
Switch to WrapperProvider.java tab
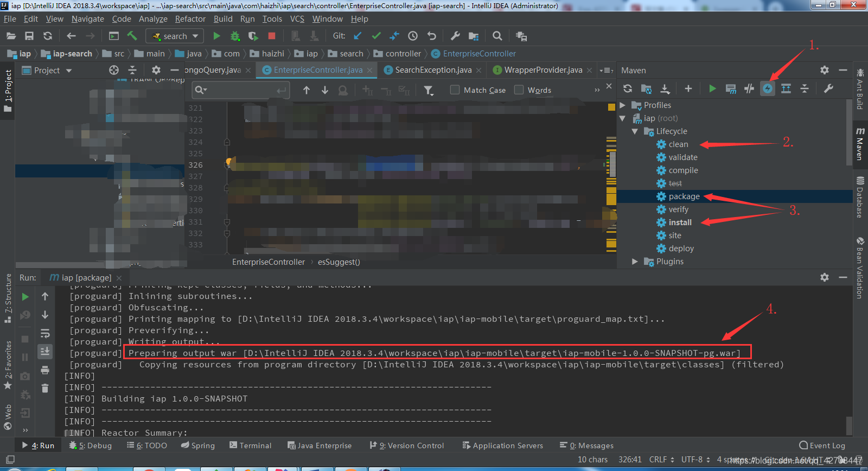[543, 69]
